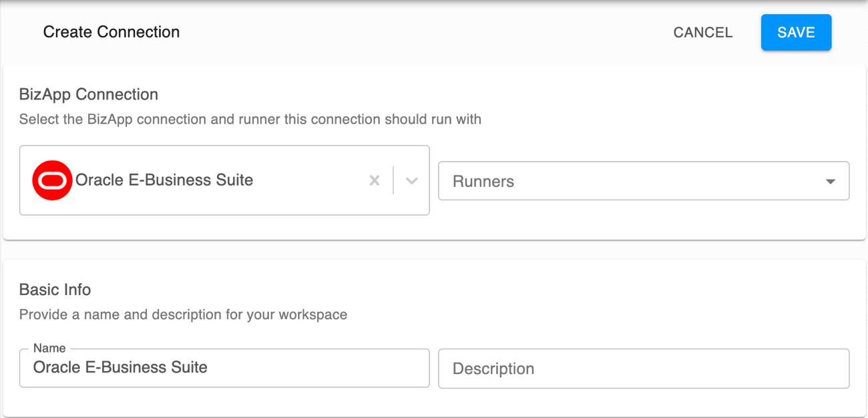The image size is (868, 418).
Task: Click inside the Oracle E-Business Suite name field
Action: click(x=224, y=368)
